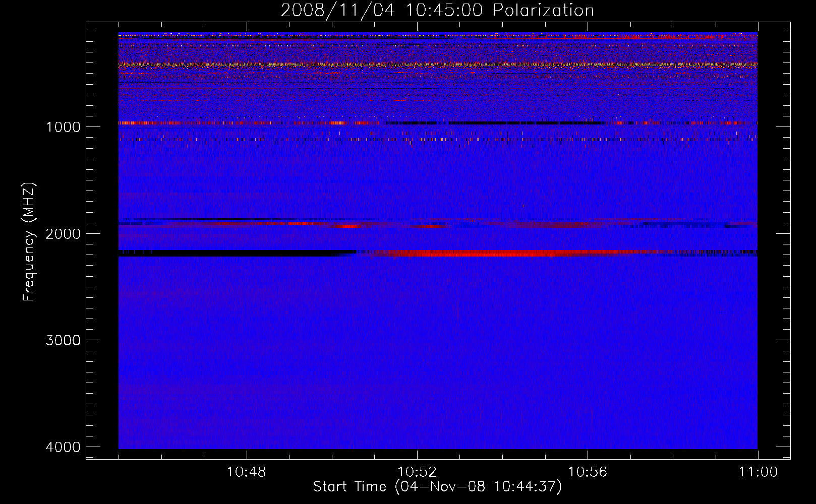Click the 10:52 time tick label
This screenshot has height=504, width=816.
417,472
